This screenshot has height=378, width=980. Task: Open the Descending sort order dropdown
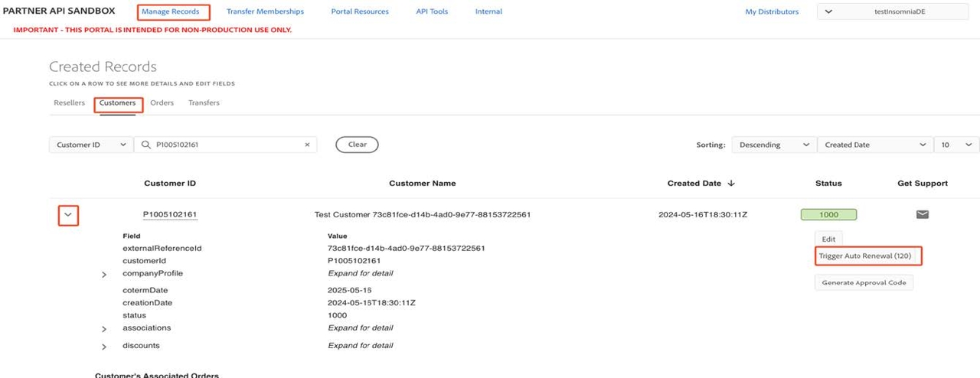[x=773, y=145]
